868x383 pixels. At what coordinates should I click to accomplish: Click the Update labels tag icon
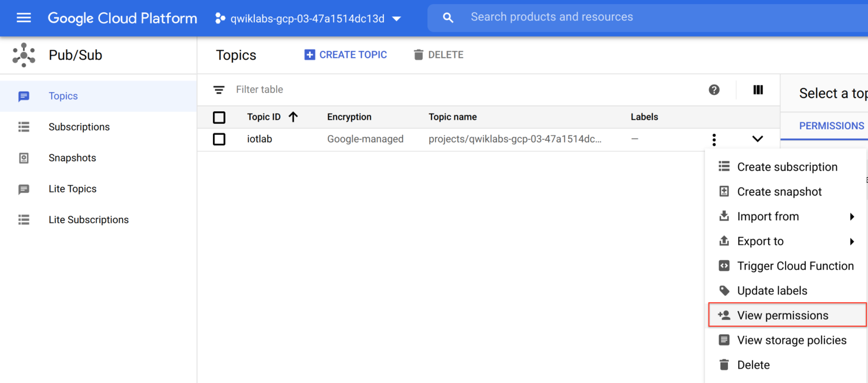pyautogui.click(x=724, y=290)
